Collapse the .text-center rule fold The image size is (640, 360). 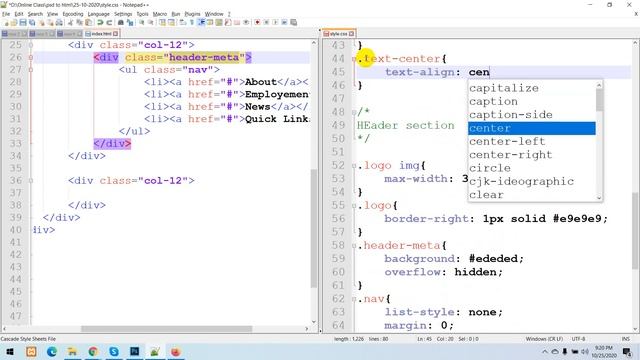(x=354, y=59)
